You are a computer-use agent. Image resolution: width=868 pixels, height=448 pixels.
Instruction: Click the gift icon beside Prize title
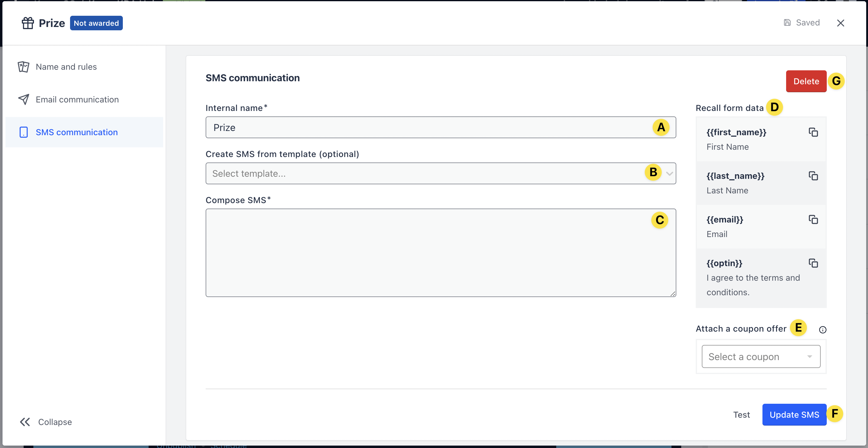pos(28,23)
